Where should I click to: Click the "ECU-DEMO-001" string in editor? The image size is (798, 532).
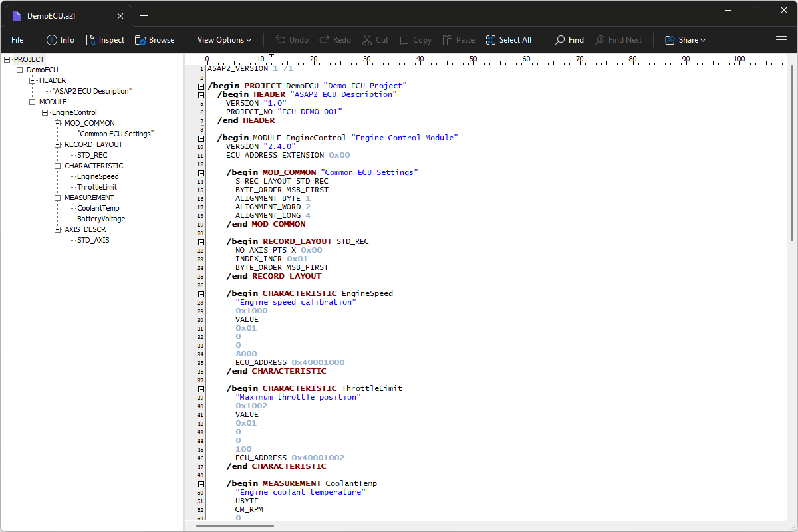pyautogui.click(x=309, y=112)
